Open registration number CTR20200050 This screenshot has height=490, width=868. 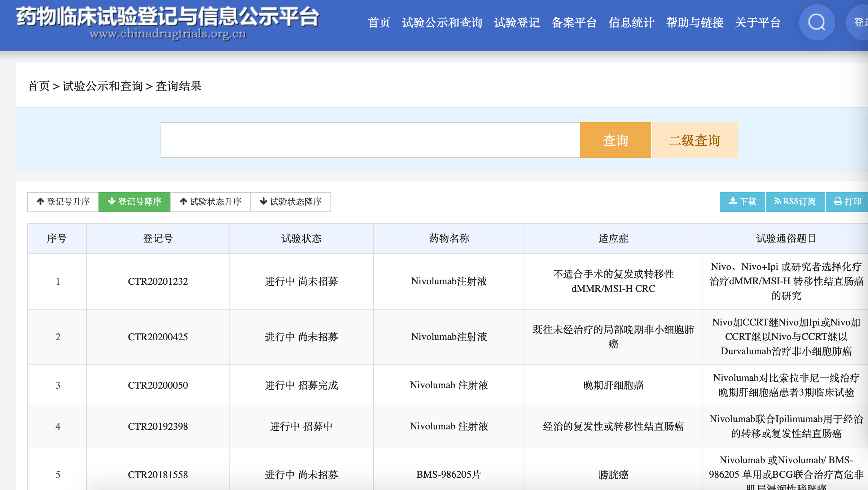(x=158, y=385)
